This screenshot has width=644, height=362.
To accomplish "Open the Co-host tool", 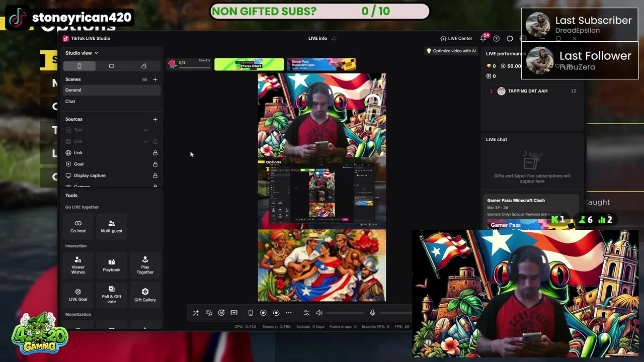I will click(78, 226).
